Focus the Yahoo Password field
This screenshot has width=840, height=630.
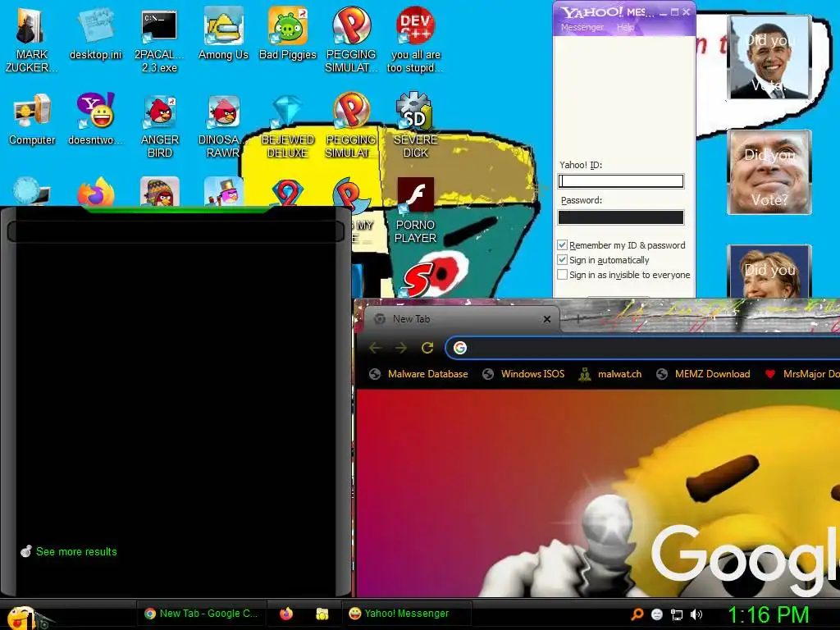(621, 217)
